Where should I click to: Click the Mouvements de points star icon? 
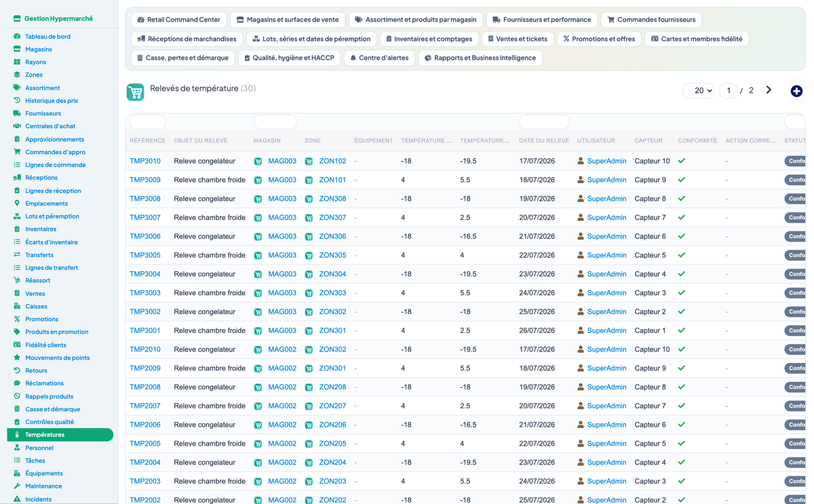tap(17, 357)
